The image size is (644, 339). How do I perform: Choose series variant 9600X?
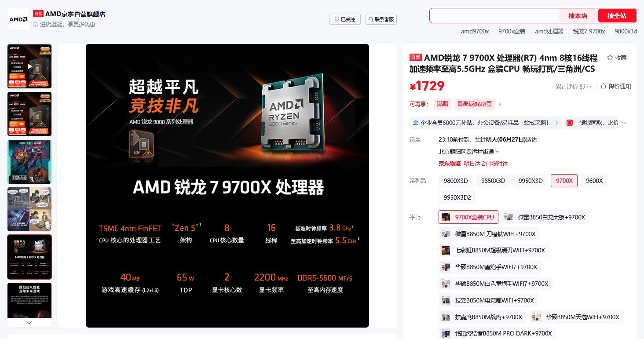pyautogui.click(x=594, y=181)
